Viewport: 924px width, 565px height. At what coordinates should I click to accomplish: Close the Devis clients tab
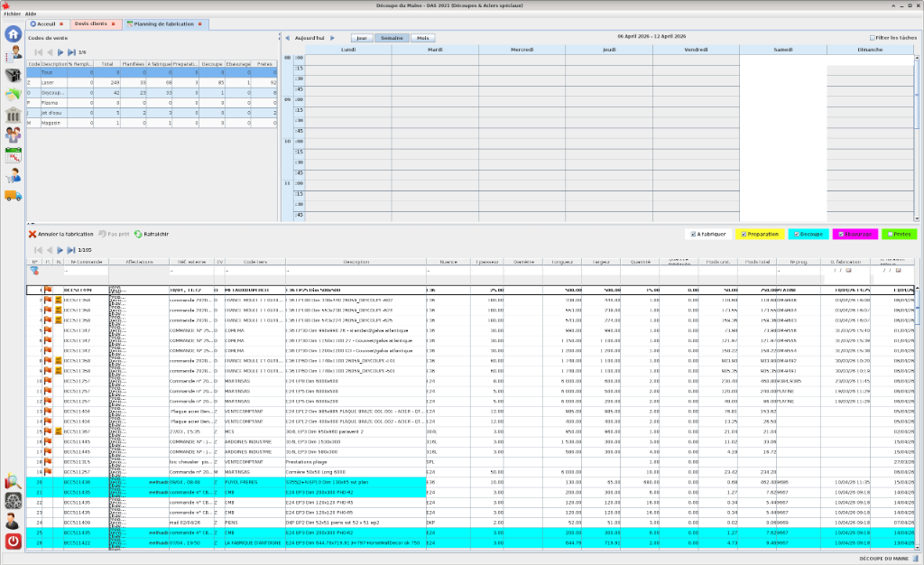[113, 24]
